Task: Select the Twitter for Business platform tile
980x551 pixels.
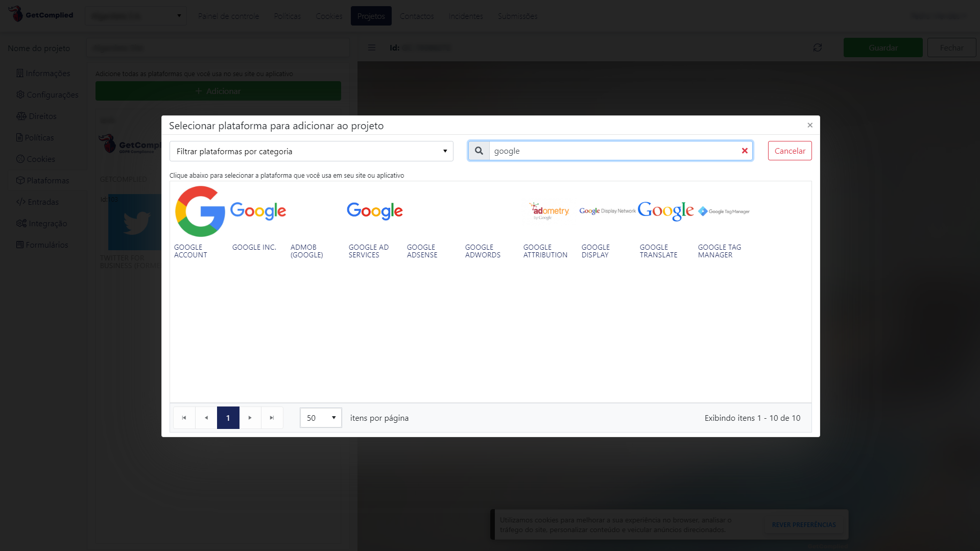Action: (130, 231)
